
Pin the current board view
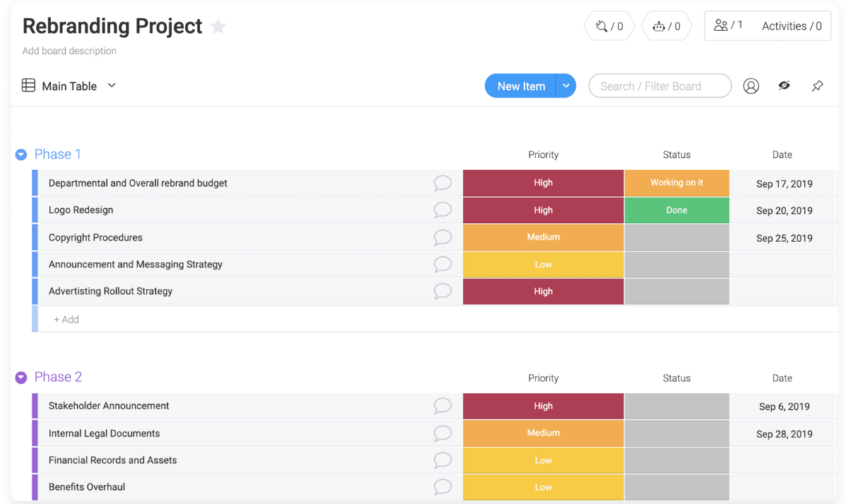click(817, 86)
